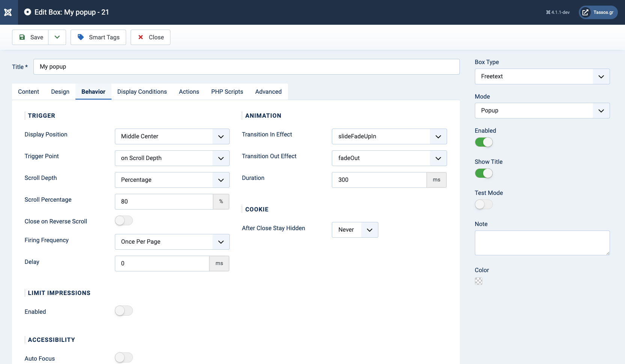Open the Color picker swatch
Screen dimensions: 625x364
point(479,281)
